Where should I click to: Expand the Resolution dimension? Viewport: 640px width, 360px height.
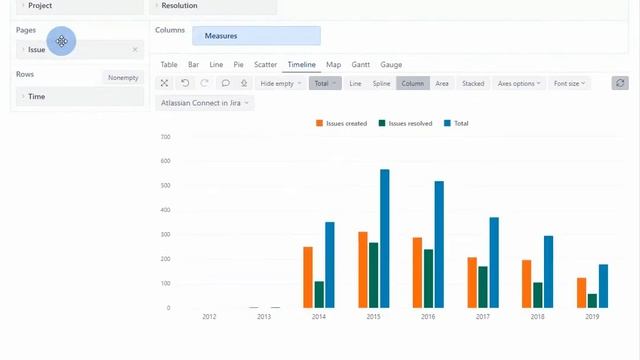[x=156, y=5]
